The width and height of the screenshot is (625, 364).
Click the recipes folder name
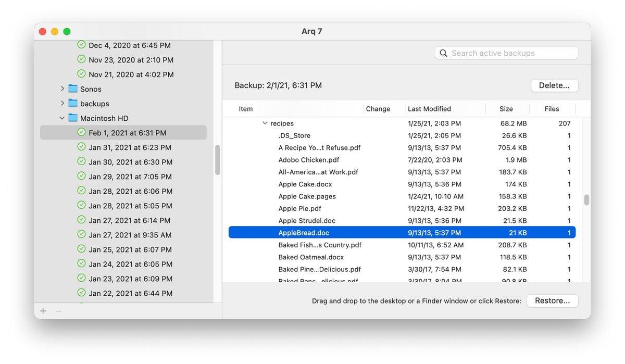pyautogui.click(x=282, y=123)
